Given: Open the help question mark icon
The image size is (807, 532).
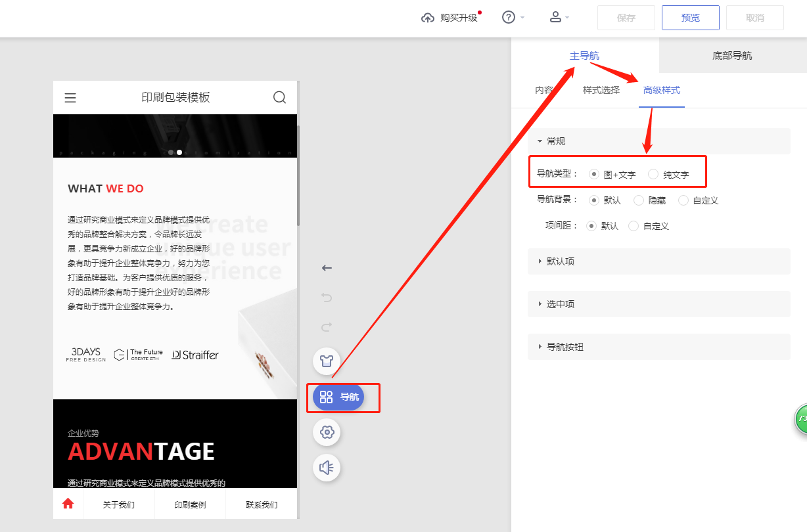Looking at the screenshot, I should tap(509, 18).
